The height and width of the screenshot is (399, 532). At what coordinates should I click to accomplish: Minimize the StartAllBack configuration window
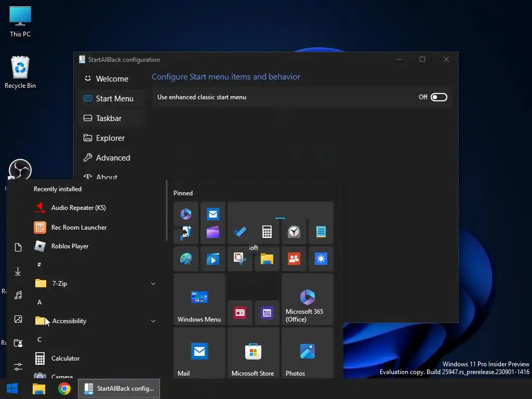[x=399, y=59]
